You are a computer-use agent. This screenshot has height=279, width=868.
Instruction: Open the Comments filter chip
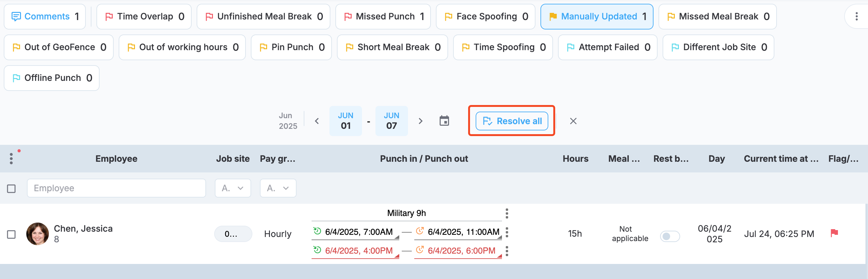[45, 17]
